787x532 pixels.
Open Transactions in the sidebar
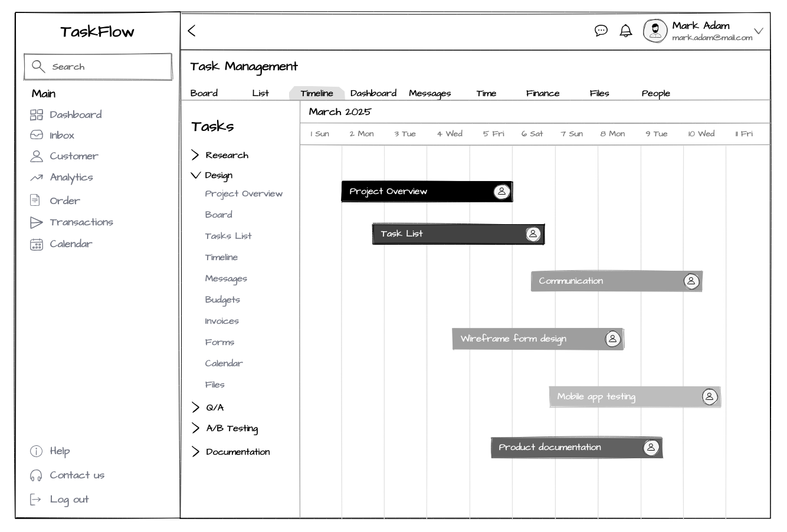[x=81, y=222]
